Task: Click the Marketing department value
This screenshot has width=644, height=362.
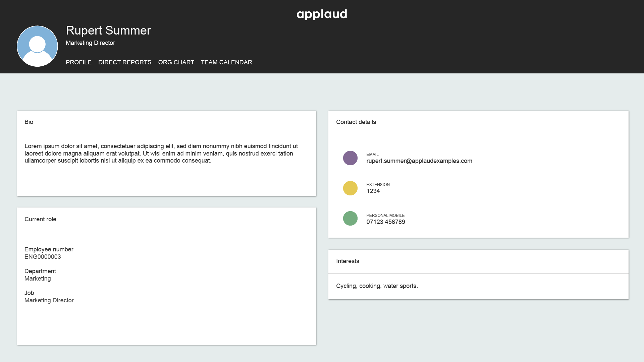Action: (x=38, y=279)
